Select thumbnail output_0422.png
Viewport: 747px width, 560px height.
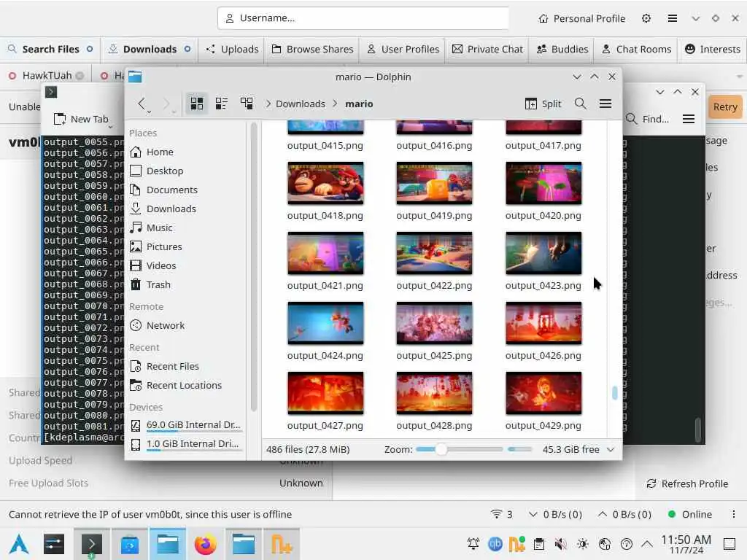coord(434,253)
